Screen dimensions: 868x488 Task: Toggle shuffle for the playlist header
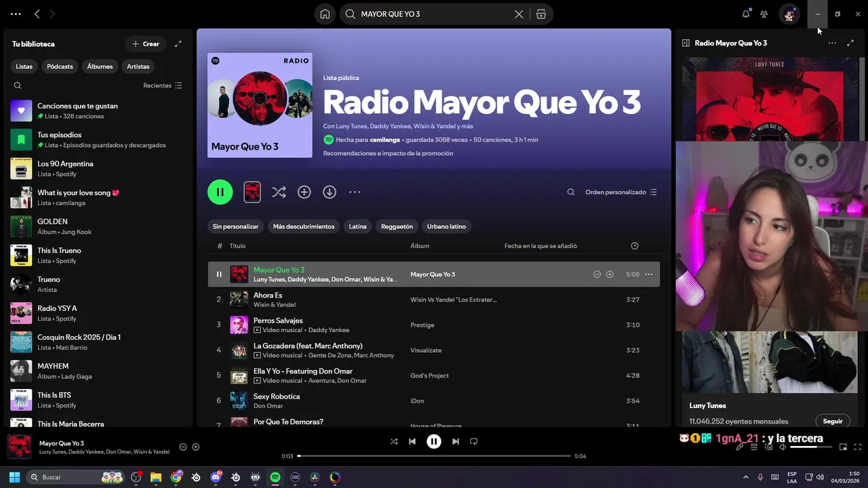tap(279, 192)
